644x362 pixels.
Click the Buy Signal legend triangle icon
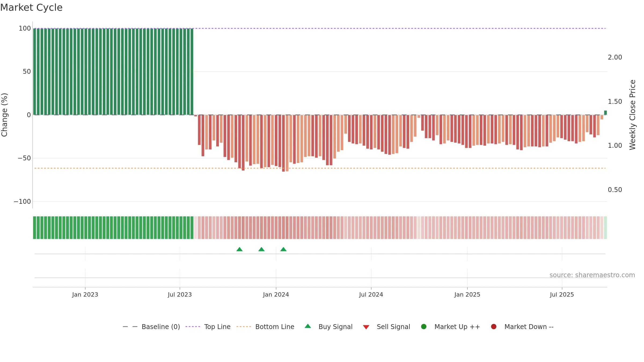coord(308,326)
